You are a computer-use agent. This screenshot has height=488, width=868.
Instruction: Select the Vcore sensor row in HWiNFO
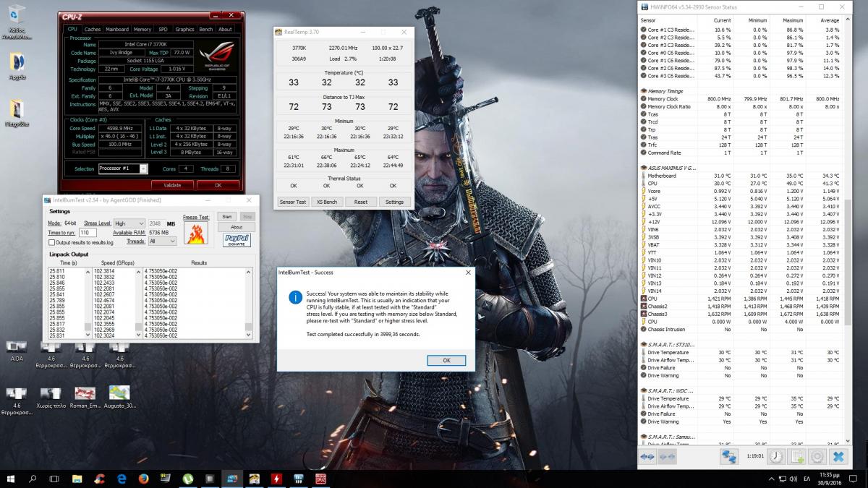740,191
